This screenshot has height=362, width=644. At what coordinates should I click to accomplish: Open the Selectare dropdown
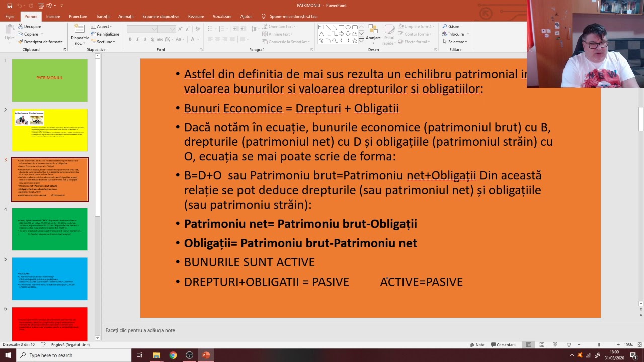455,42
